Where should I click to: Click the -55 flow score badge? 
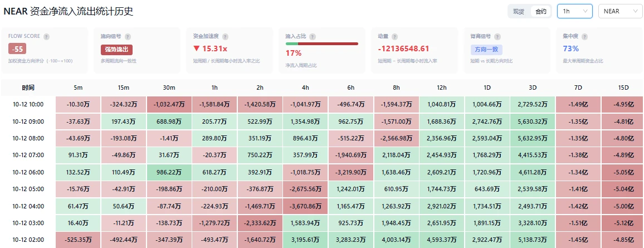tap(17, 49)
